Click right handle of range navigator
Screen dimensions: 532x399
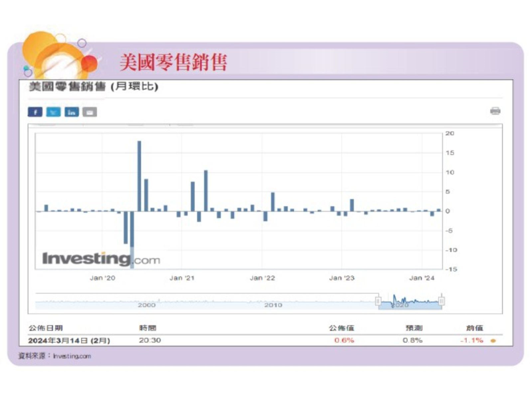441,301
